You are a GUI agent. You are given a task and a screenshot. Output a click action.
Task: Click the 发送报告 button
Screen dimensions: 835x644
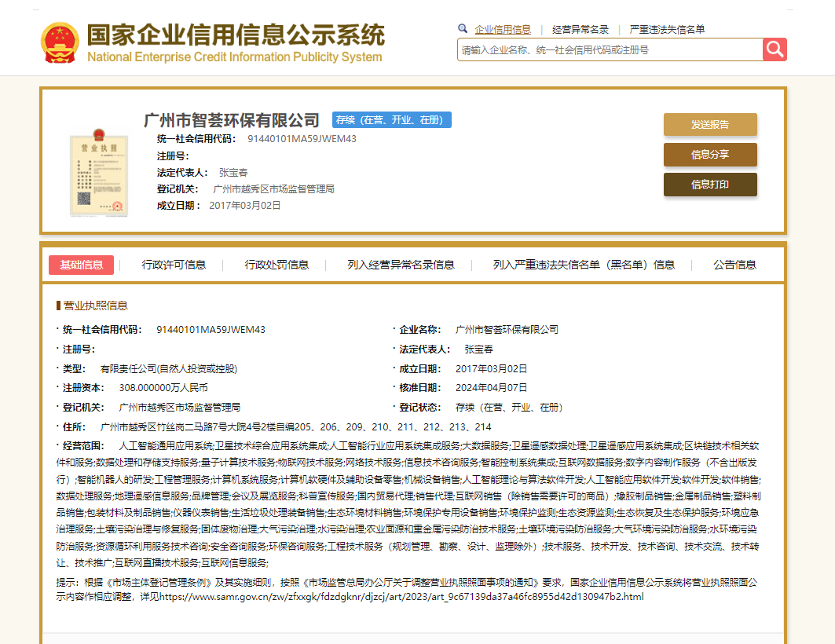(710, 124)
